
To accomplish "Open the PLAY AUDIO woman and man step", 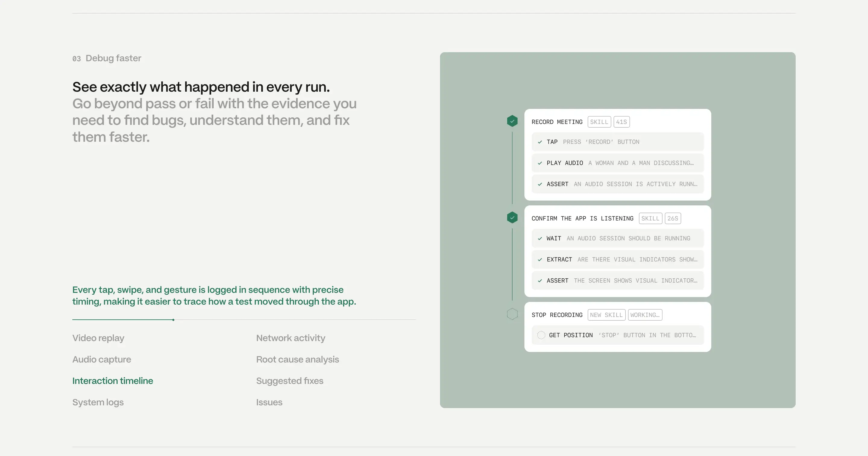I will click(617, 163).
